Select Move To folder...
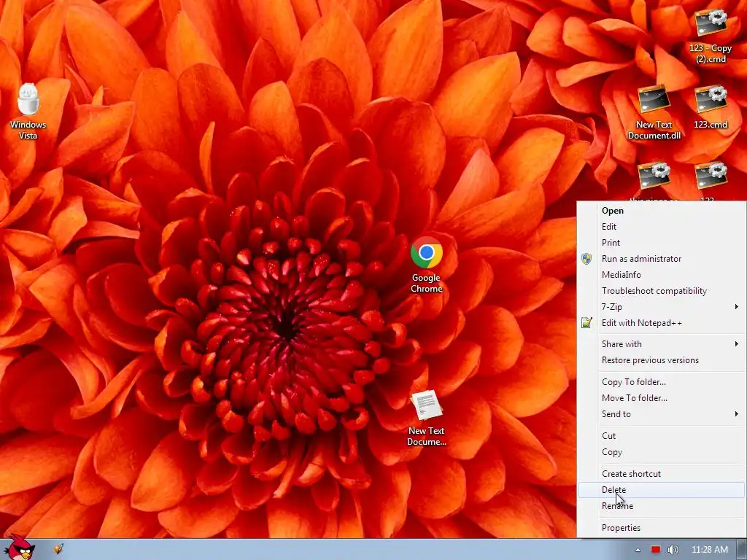The image size is (747, 560). [662, 398]
